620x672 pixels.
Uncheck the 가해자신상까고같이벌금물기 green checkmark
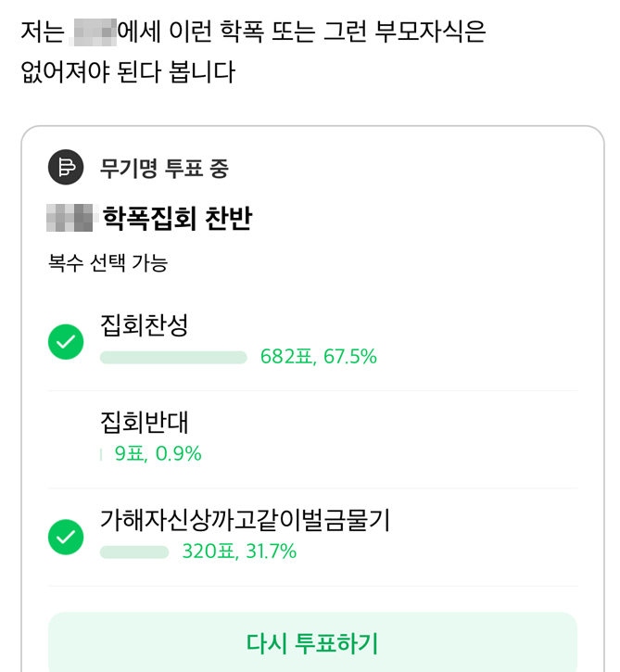click(66, 536)
